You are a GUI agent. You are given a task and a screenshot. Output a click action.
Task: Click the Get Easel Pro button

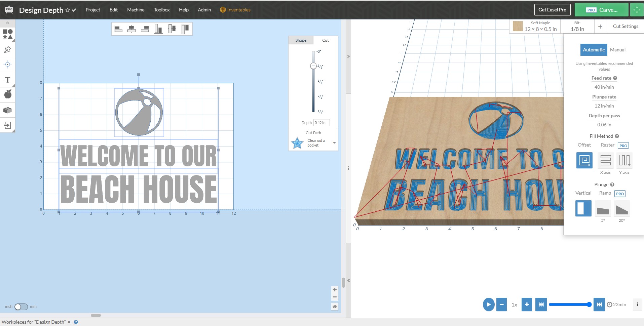click(x=552, y=10)
